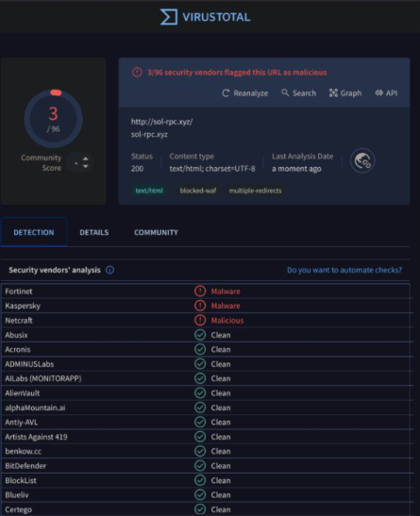
Task: Click the text/html tag
Action: pos(149,191)
